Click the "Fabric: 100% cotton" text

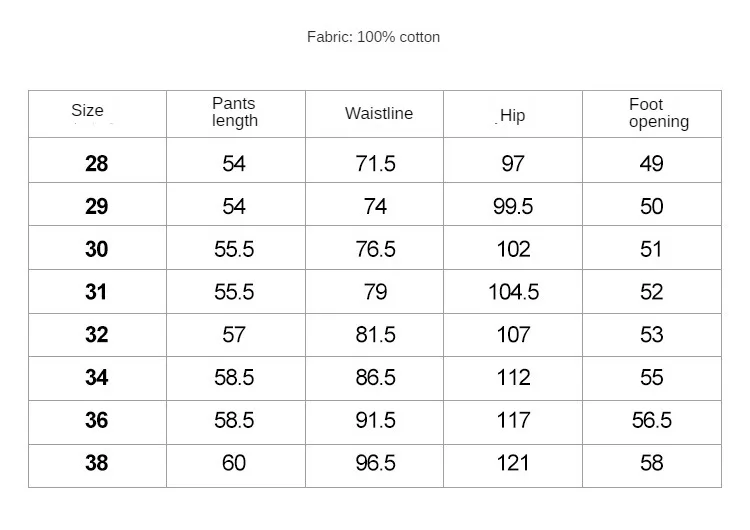pos(373,37)
